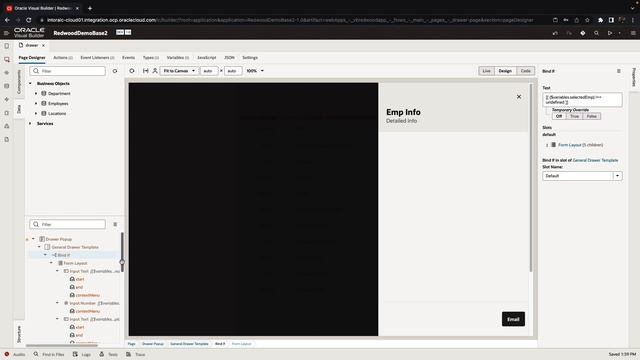Open the Git menu icon in the header
Screen dimensions: 640x360
[x=583, y=33]
